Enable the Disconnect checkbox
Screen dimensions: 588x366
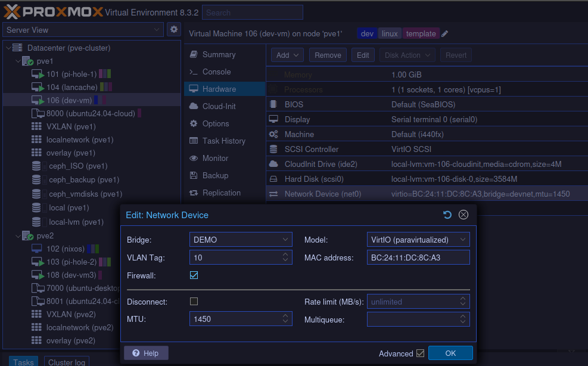point(194,302)
